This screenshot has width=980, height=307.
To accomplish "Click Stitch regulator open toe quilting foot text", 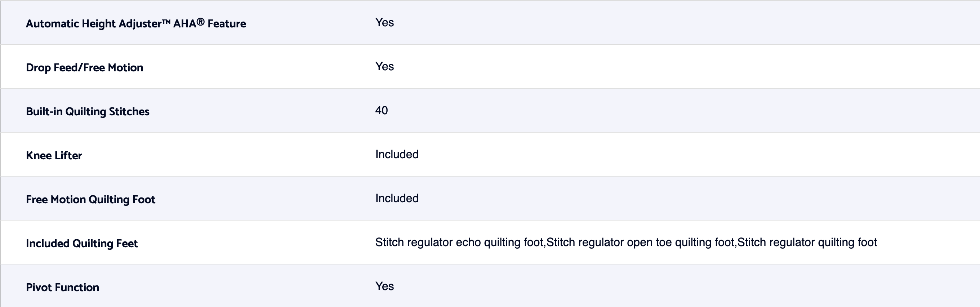I will (640, 243).
